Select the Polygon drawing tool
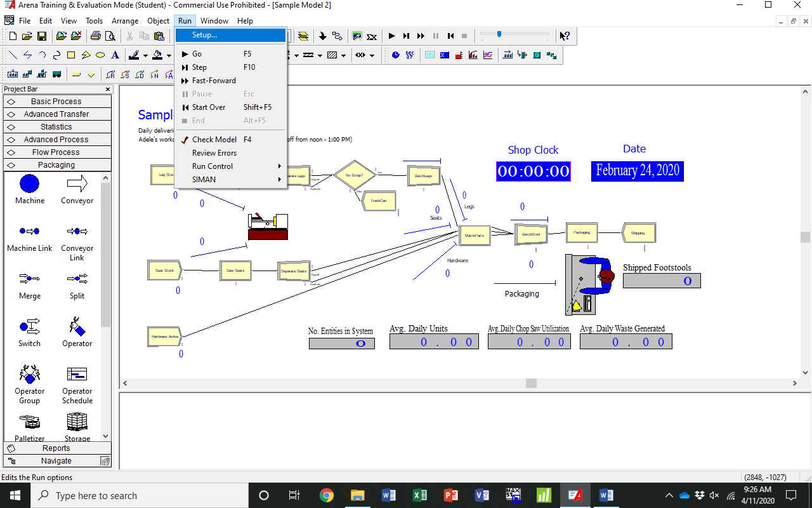The height and width of the screenshot is (508, 812). [86, 55]
